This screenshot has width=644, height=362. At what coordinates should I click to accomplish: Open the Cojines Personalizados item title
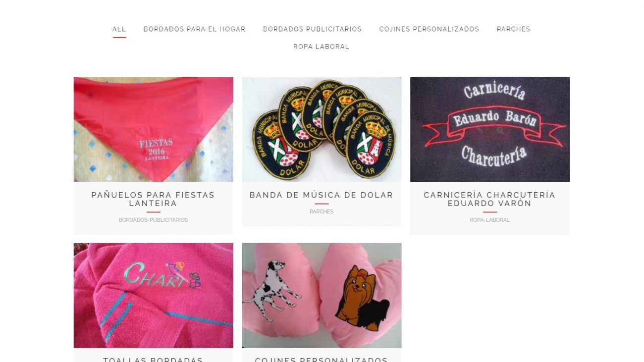[x=322, y=360]
